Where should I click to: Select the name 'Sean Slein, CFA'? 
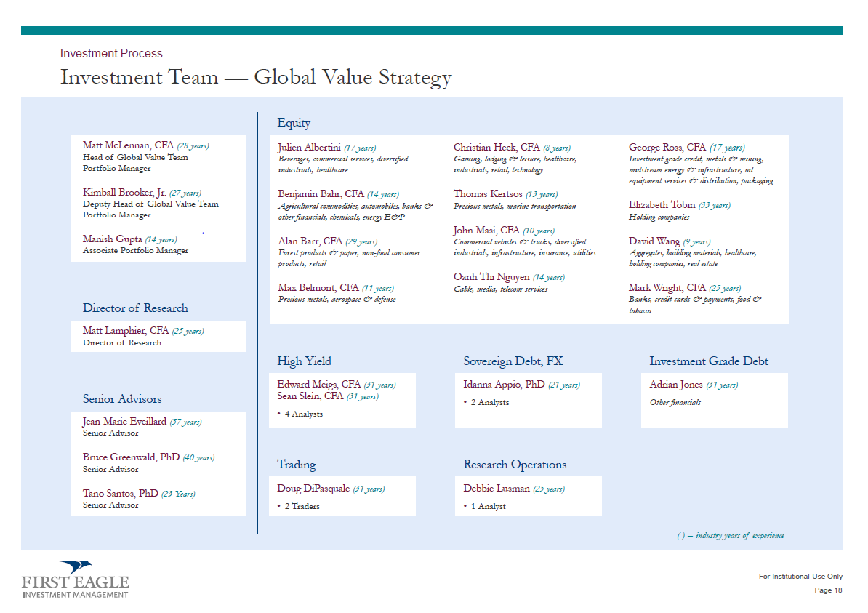[310, 396]
